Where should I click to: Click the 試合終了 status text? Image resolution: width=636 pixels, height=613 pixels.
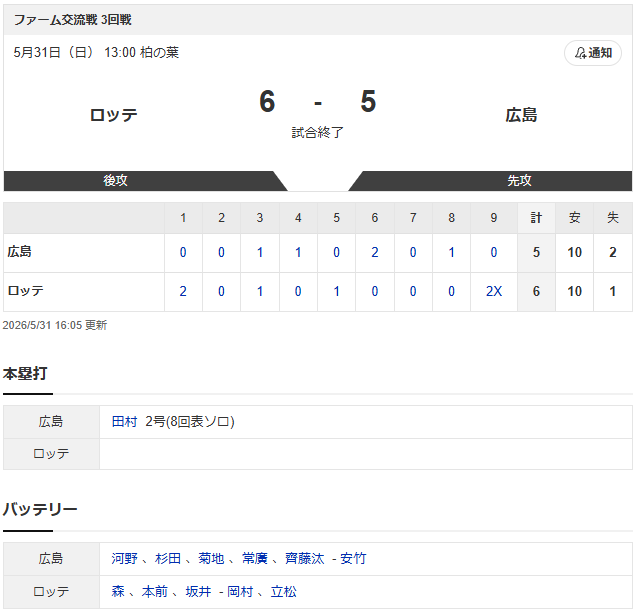tap(318, 132)
